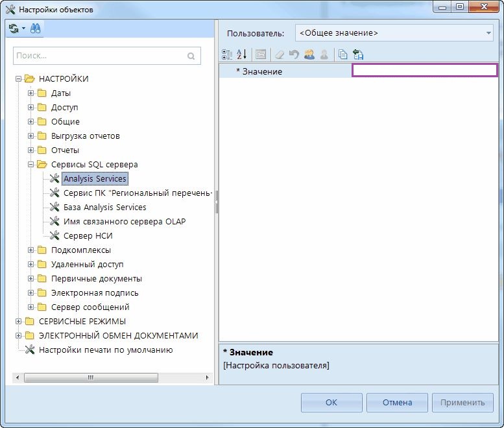Collapse the Сервисы SQL сервера folder
Screen dimensions: 504x428
click(30, 165)
